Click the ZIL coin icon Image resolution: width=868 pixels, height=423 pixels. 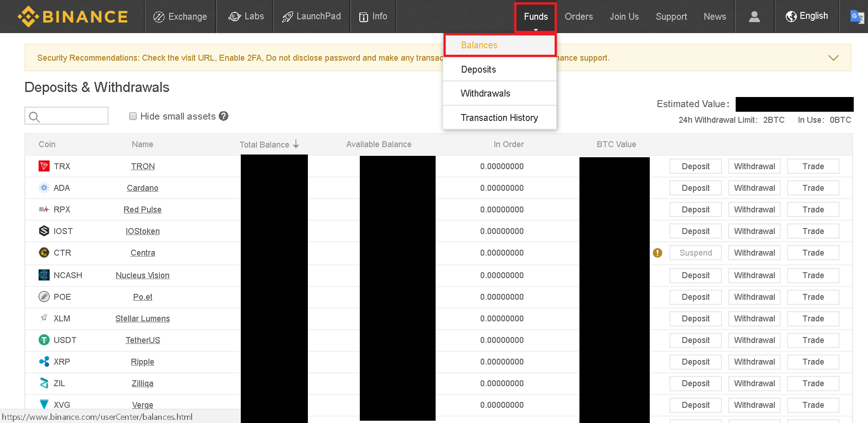coord(44,383)
